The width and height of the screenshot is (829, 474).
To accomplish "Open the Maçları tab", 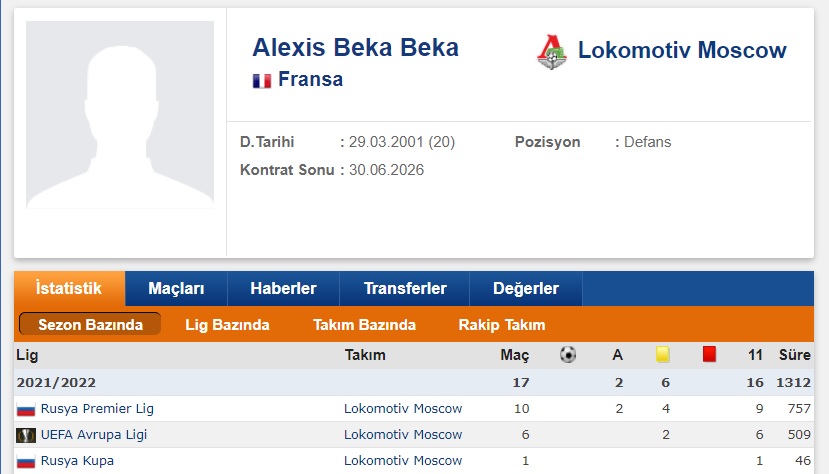I will click(176, 289).
